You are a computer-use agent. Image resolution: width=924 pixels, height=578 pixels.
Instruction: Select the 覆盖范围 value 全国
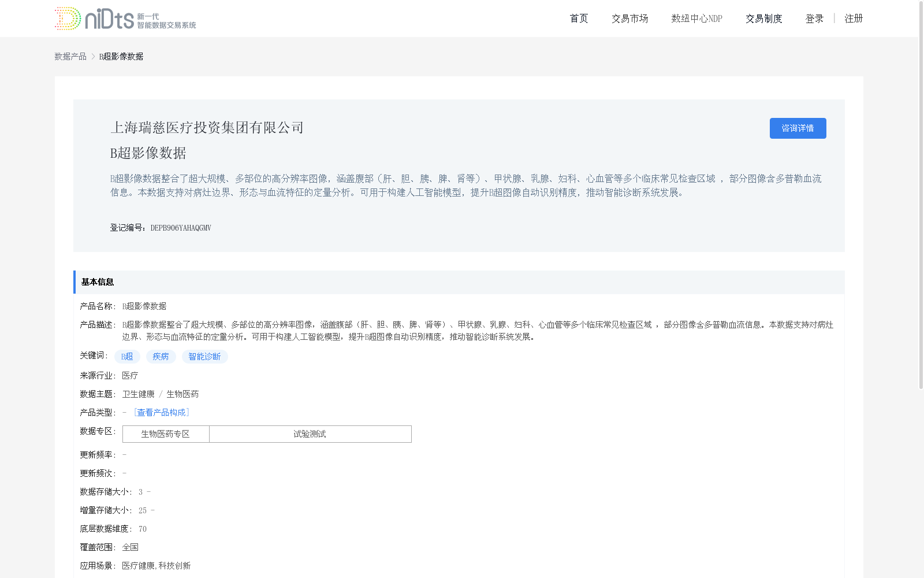click(x=130, y=547)
